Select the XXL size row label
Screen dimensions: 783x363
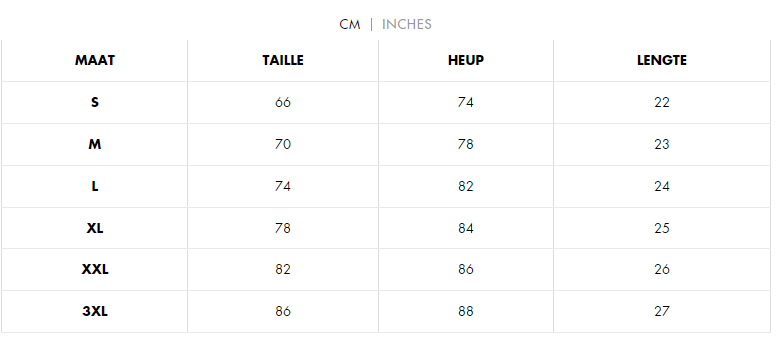coord(95,270)
